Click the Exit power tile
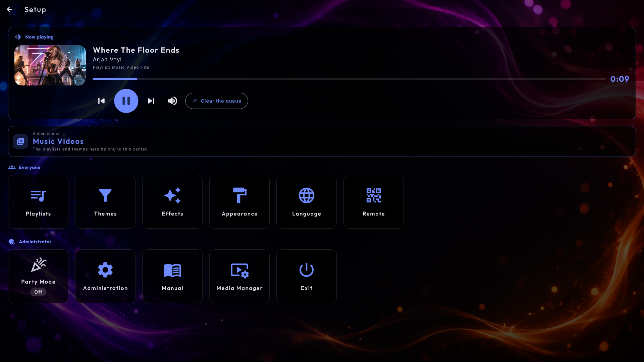 click(307, 276)
